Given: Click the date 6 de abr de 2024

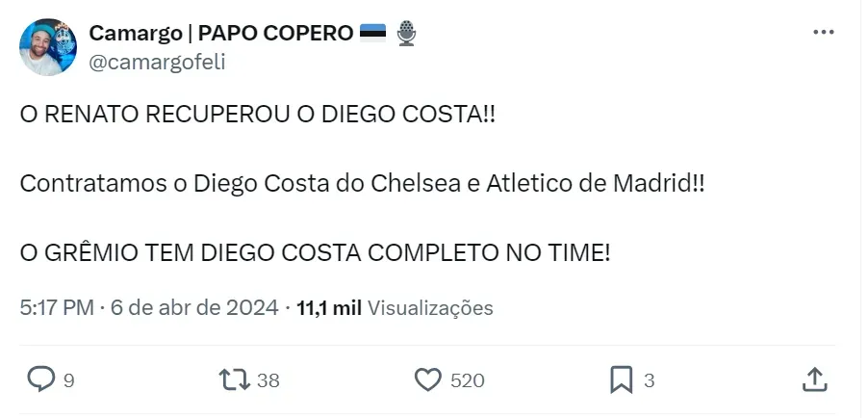Looking at the screenshot, I should pyautogui.click(x=193, y=308).
